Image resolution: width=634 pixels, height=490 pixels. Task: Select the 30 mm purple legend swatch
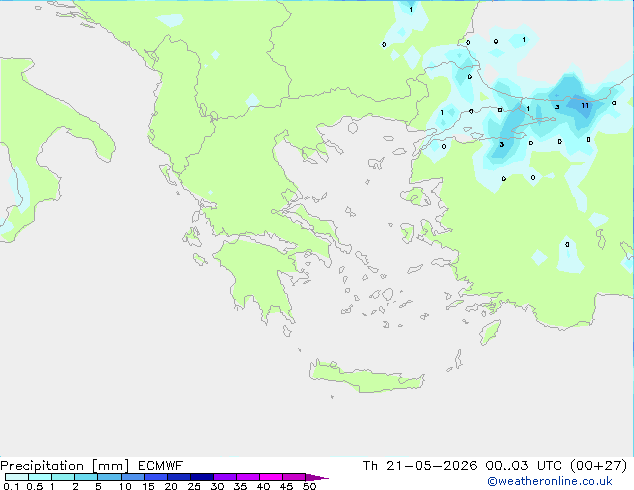point(225,477)
